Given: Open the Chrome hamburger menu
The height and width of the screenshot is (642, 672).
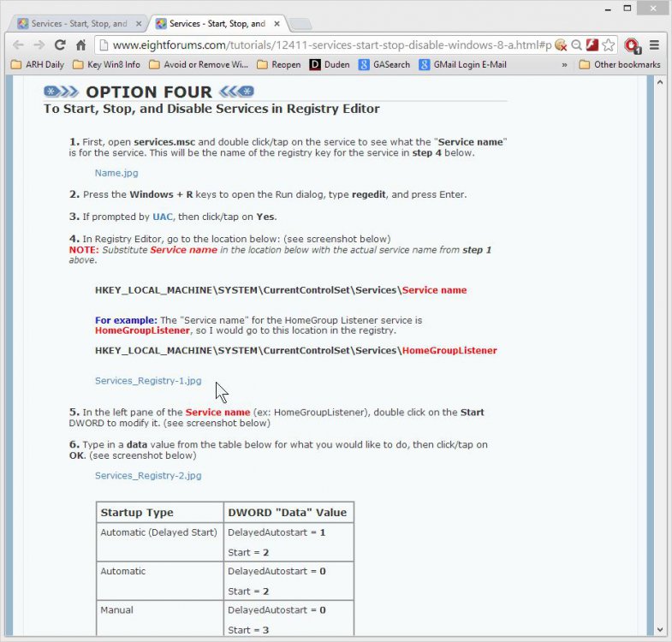Looking at the screenshot, I should 654,45.
